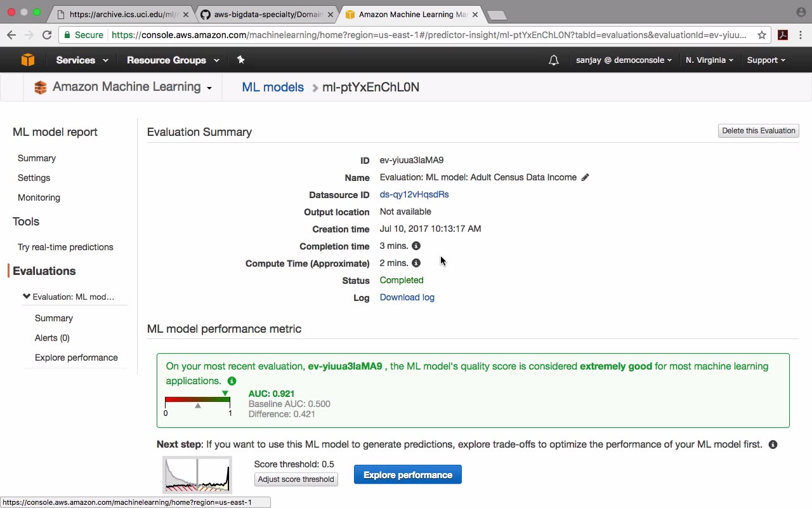Click the Baseline AUC: 0.500 text
The height and width of the screenshot is (508, 812).
coord(289,404)
